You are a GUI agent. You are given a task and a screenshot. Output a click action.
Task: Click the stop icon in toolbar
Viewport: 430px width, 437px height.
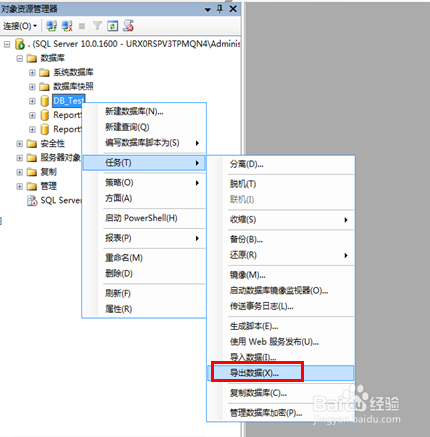[82, 26]
